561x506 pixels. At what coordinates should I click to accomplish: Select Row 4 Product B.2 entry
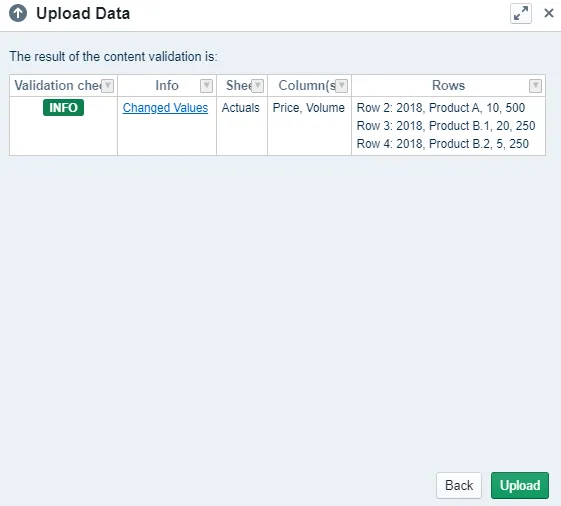click(443, 144)
